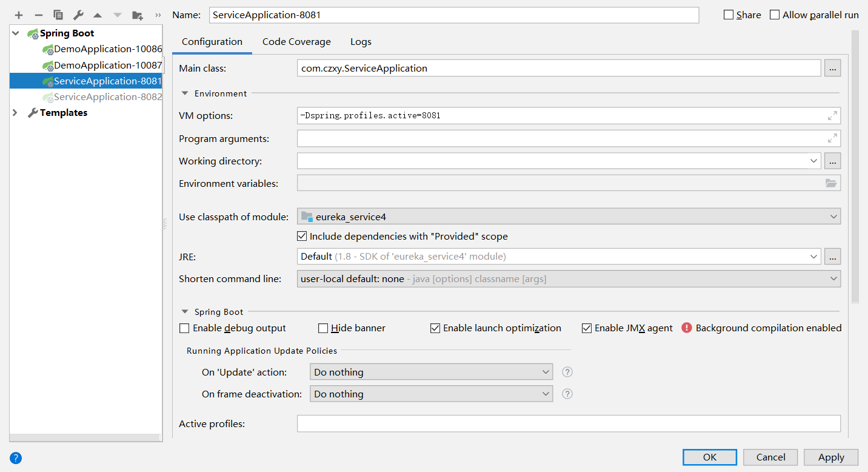Switch to Code Coverage tab

pos(296,42)
